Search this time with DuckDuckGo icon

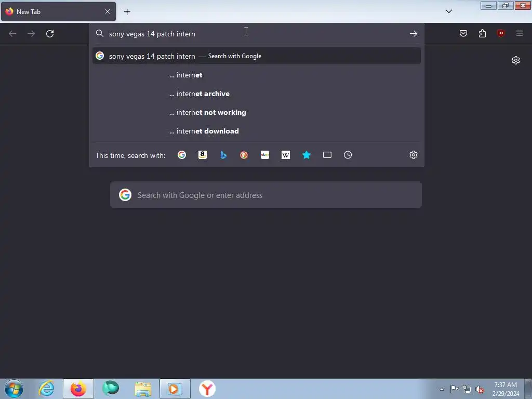[244, 155]
